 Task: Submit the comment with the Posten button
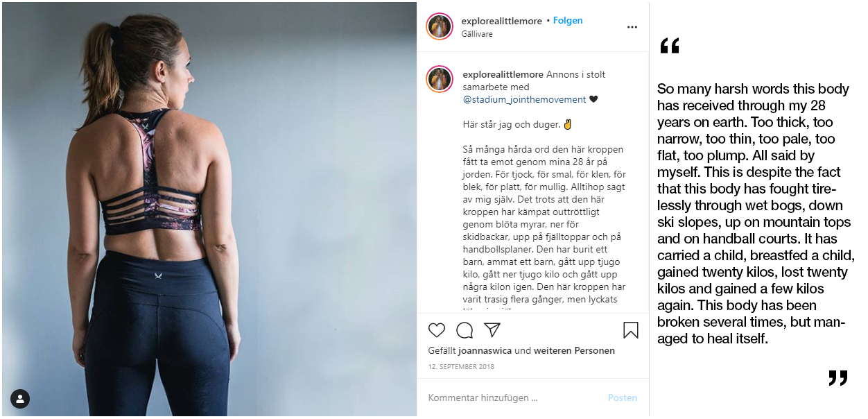[x=623, y=397]
